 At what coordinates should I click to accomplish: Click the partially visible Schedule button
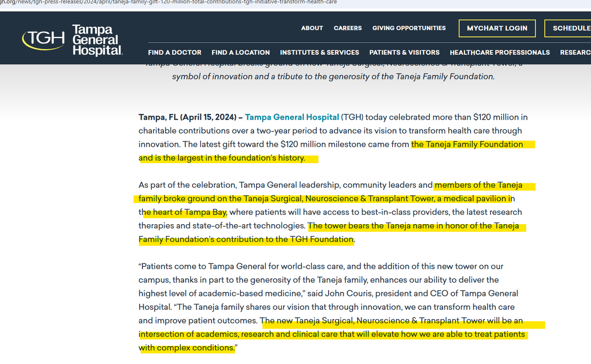tap(568, 28)
